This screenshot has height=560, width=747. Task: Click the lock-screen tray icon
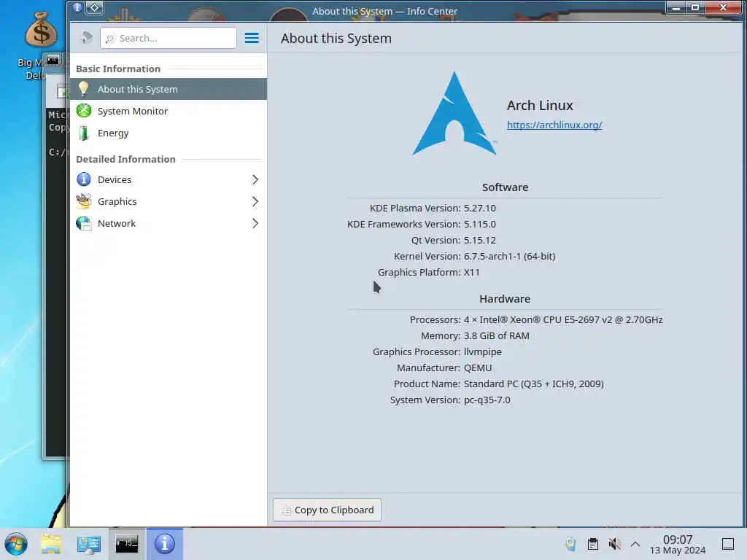point(570,544)
